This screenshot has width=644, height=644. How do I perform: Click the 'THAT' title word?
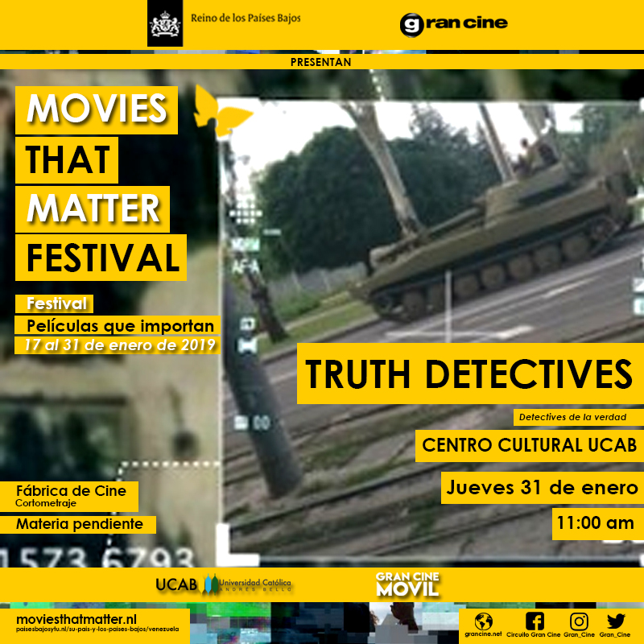(68, 159)
